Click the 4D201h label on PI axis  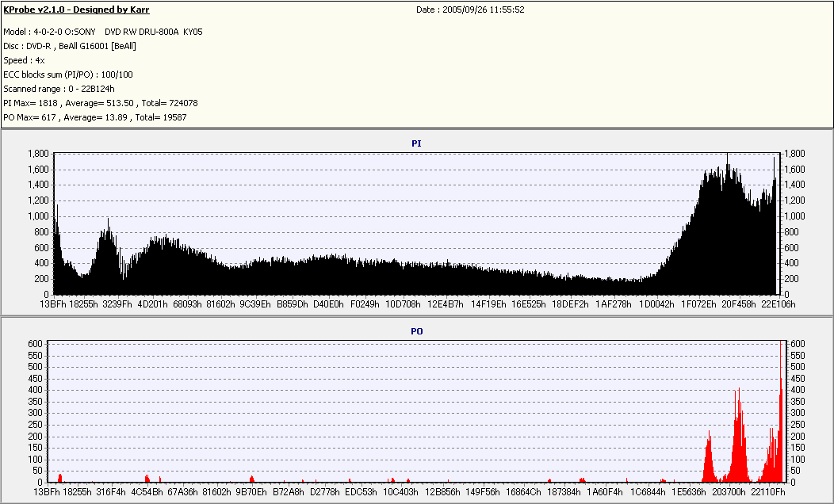pyautogui.click(x=153, y=304)
